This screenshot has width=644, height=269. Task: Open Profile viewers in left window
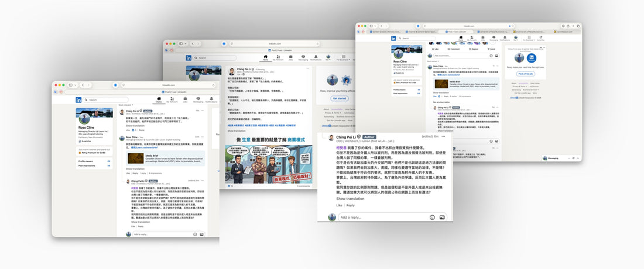click(x=94, y=161)
